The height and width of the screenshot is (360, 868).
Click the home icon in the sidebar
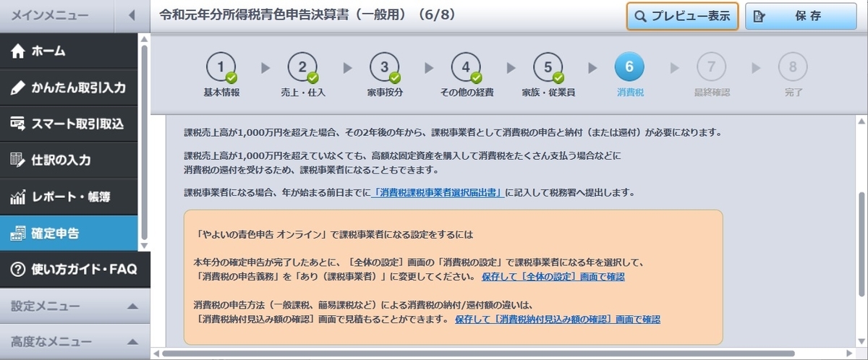17,51
